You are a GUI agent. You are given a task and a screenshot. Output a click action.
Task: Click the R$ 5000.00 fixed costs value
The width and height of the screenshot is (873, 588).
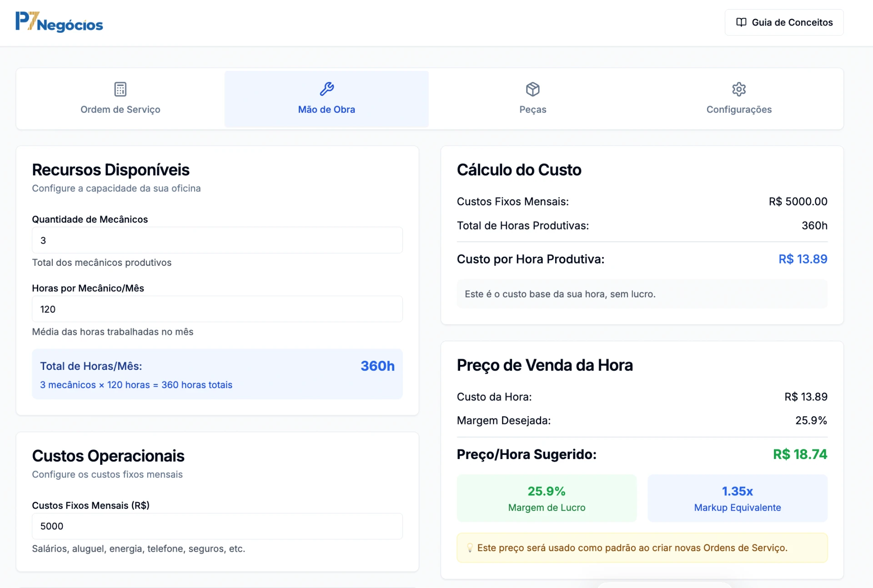[798, 201]
